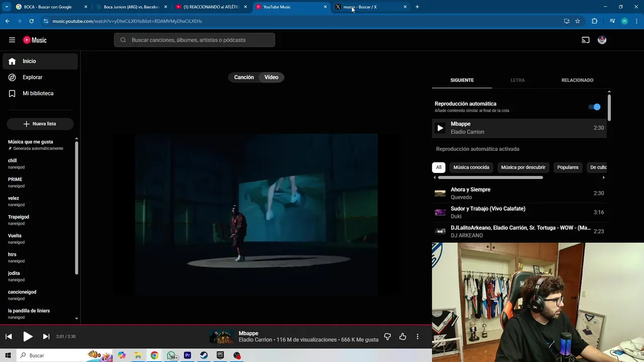Open Steam from the taskbar
The width and height of the screenshot is (644, 362).
(x=204, y=355)
